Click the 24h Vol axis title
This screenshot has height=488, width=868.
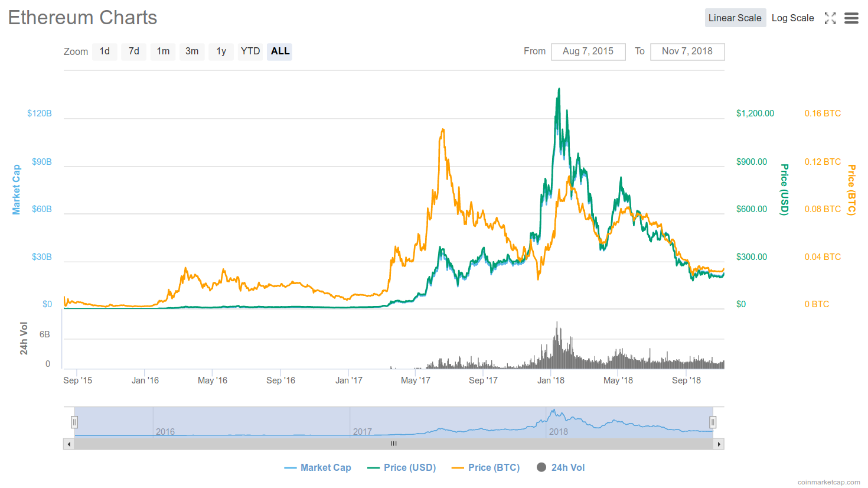click(x=24, y=339)
